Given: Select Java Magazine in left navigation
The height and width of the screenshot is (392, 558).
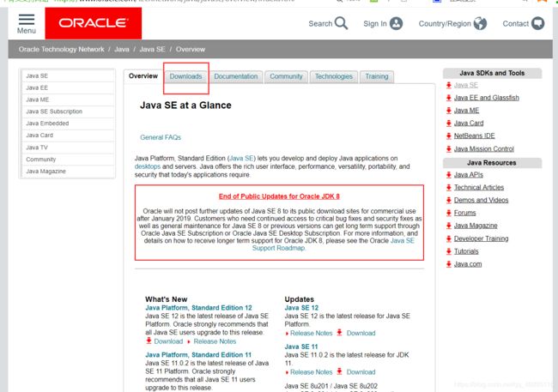Looking at the screenshot, I should (x=69, y=172).
